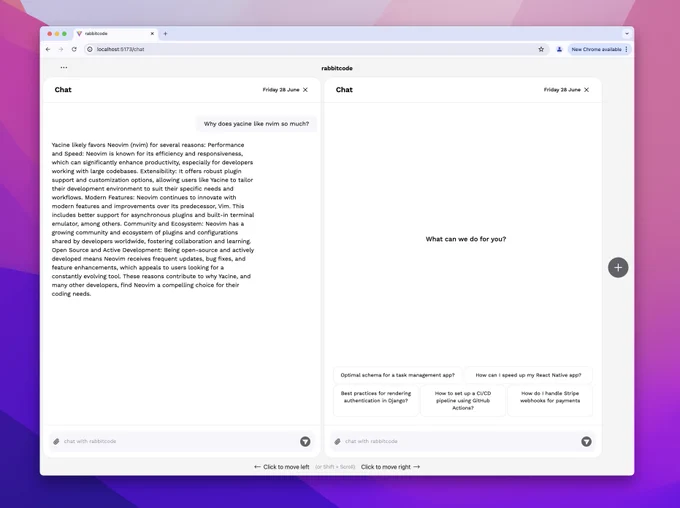Close the rabbitcode browser tab
The height and width of the screenshot is (508, 680).
coord(152,33)
